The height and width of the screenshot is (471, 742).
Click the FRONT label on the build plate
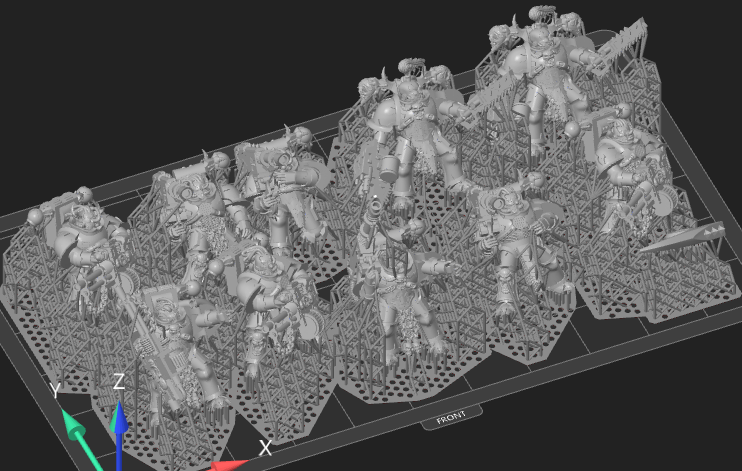(451, 418)
